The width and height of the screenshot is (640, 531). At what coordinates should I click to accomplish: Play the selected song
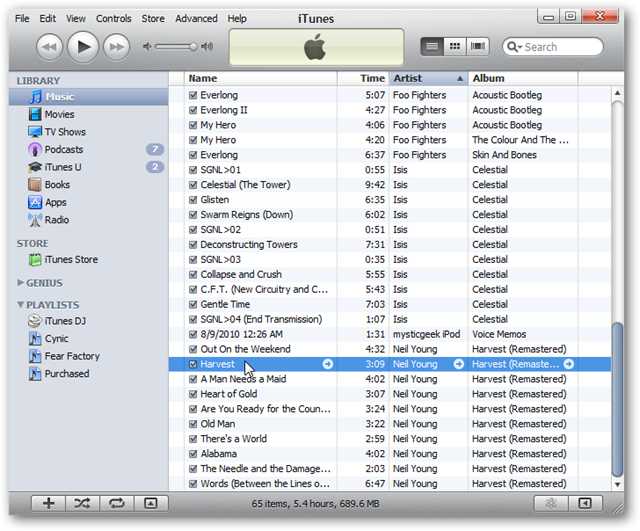click(83, 47)
